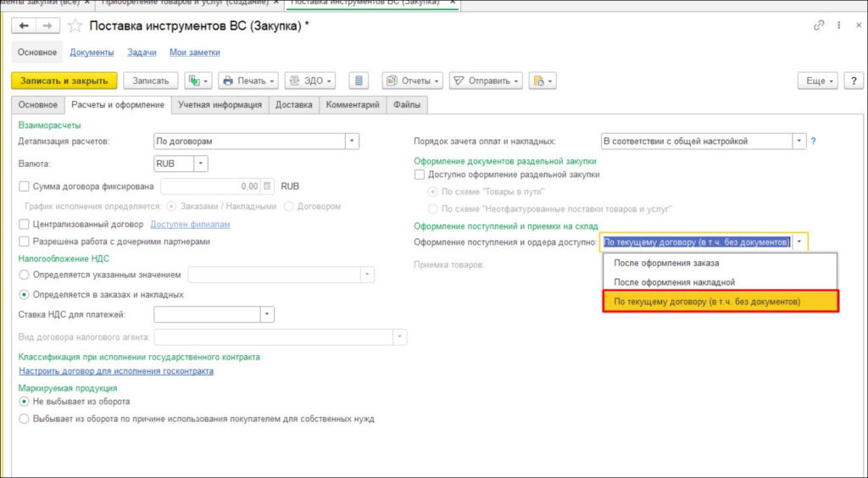Click the document list icon button
Viewport: 868px width, 478px height.
pyautogui.click(x=359, y=81)
